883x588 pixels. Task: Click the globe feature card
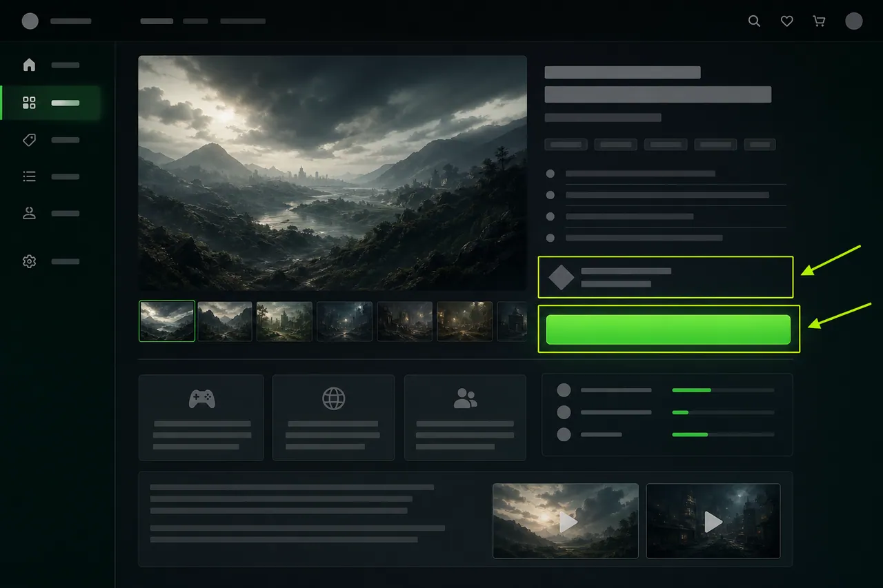pos(333,418)
